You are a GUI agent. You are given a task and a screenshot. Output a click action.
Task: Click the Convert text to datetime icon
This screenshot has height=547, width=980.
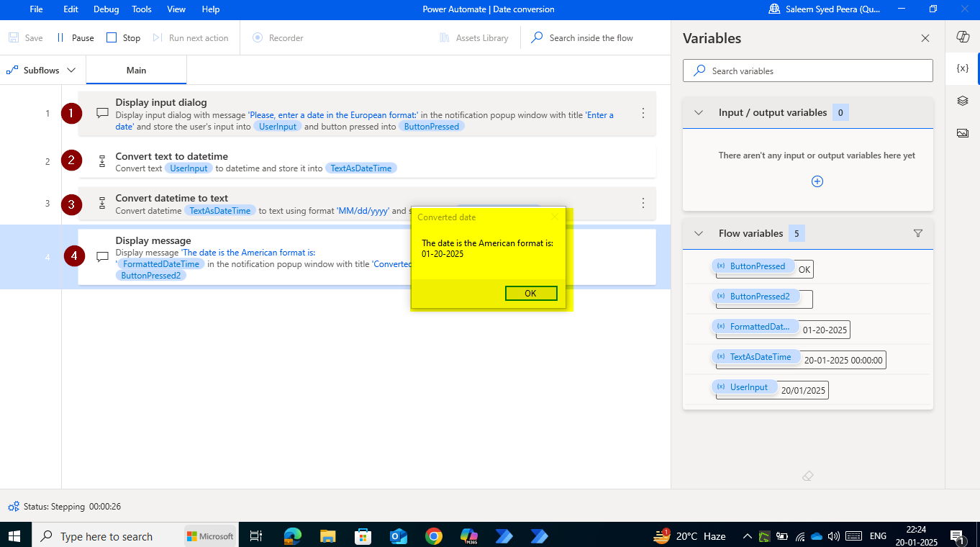(102, 161)
